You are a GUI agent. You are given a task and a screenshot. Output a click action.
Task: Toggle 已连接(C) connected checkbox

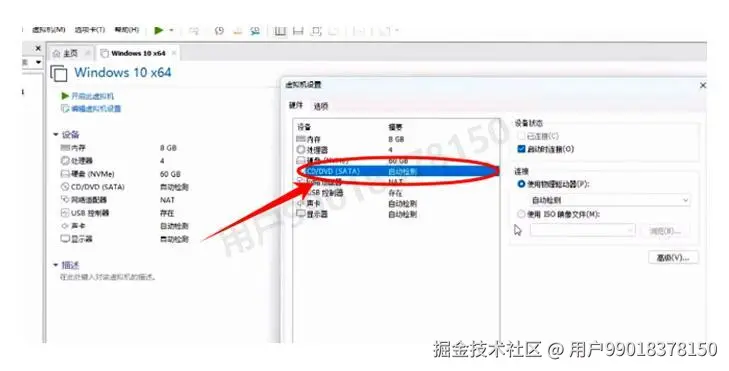[521, 136]
